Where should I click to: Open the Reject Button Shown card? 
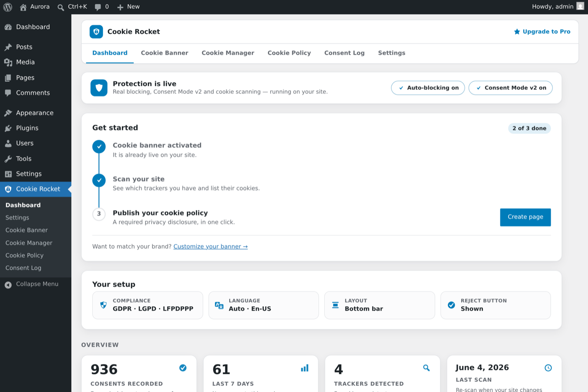pos(496,305)
